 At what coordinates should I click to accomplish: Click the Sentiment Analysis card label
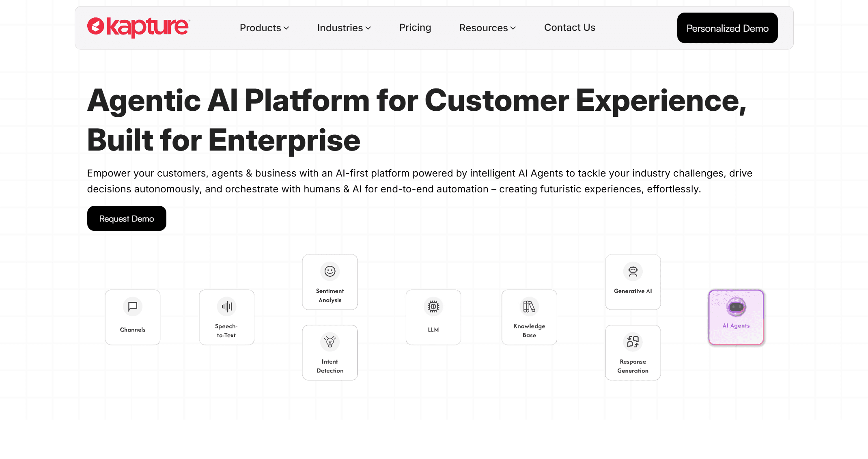click(330, 295)
